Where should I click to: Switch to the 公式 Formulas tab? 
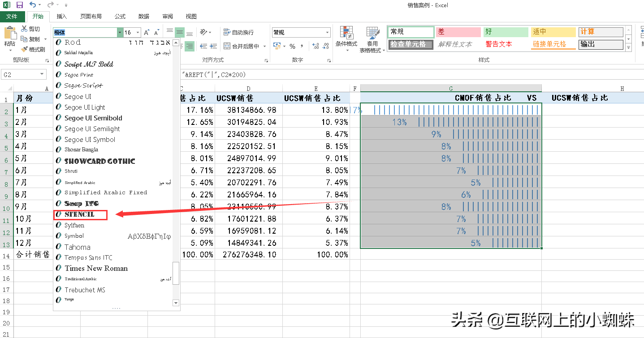pos(120,17)
